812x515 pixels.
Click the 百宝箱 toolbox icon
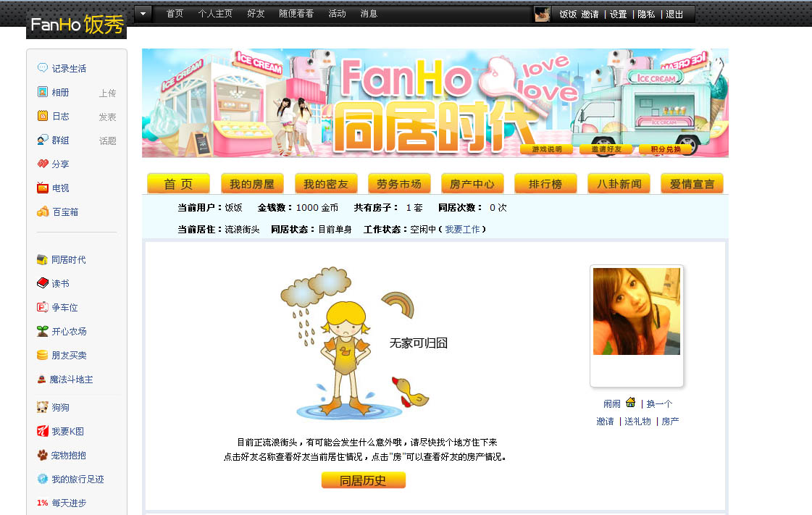43,212
